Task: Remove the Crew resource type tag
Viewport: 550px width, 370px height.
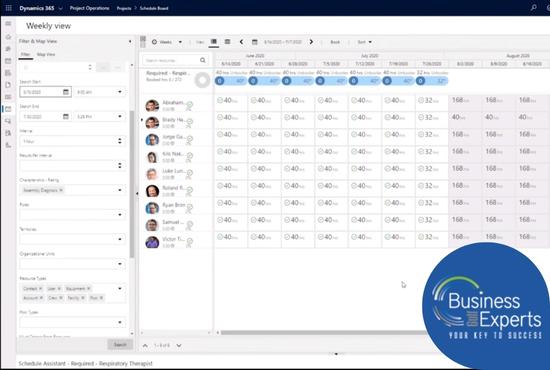Action: pos(61,298)
